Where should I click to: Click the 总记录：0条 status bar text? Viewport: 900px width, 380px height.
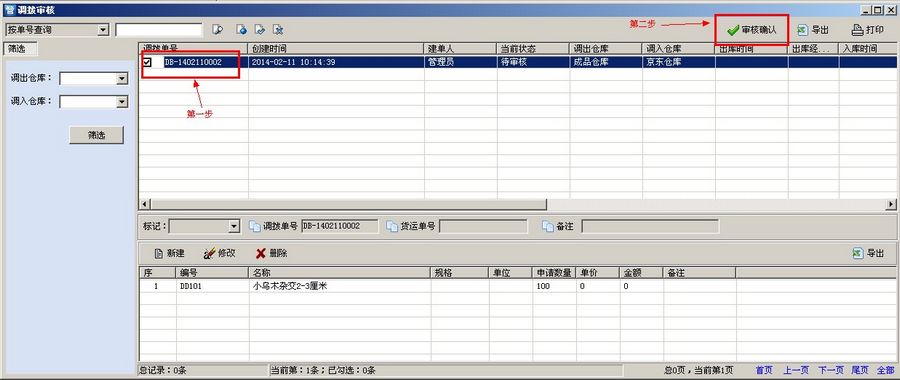163,371
